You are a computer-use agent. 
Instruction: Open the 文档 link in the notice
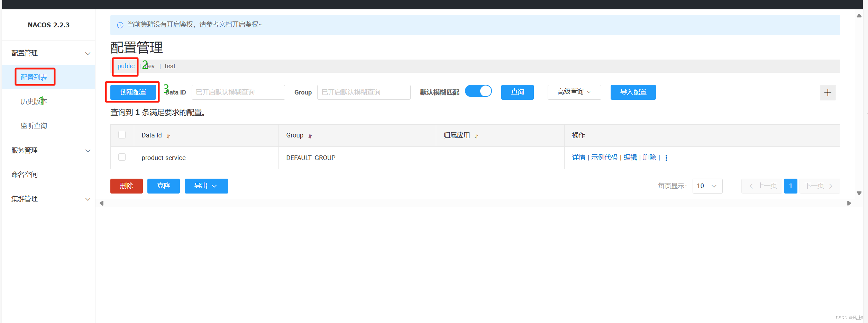tap(226, 25)
